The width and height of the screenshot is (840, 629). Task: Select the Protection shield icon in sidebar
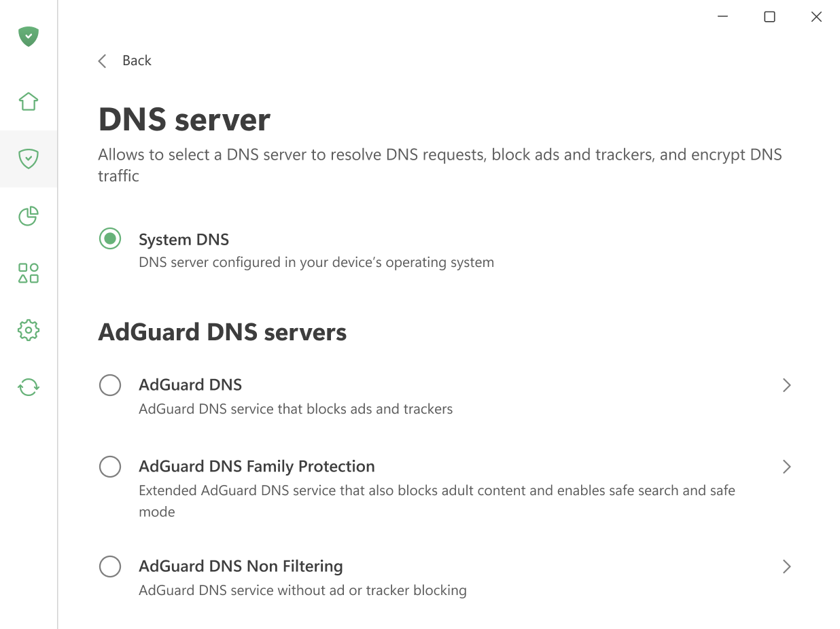pos(28,159)
